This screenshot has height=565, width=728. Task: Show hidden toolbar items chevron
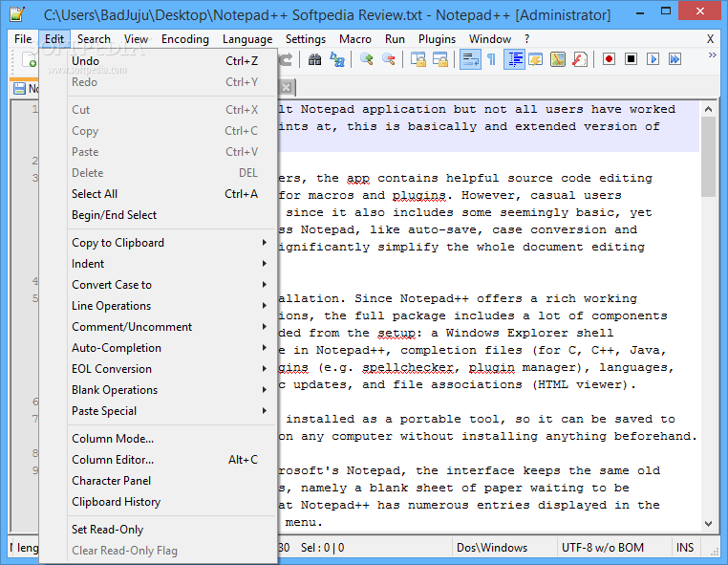(712, 54)
